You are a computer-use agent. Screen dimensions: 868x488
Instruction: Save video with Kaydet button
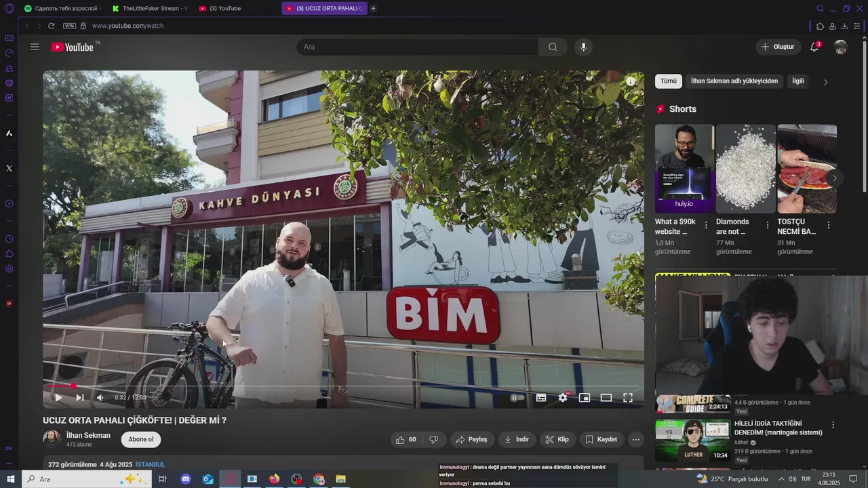601,439
